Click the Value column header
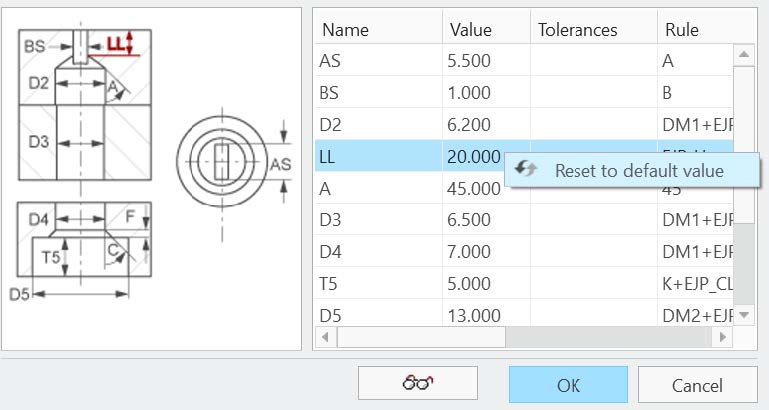769x410 pixels. 471,30
